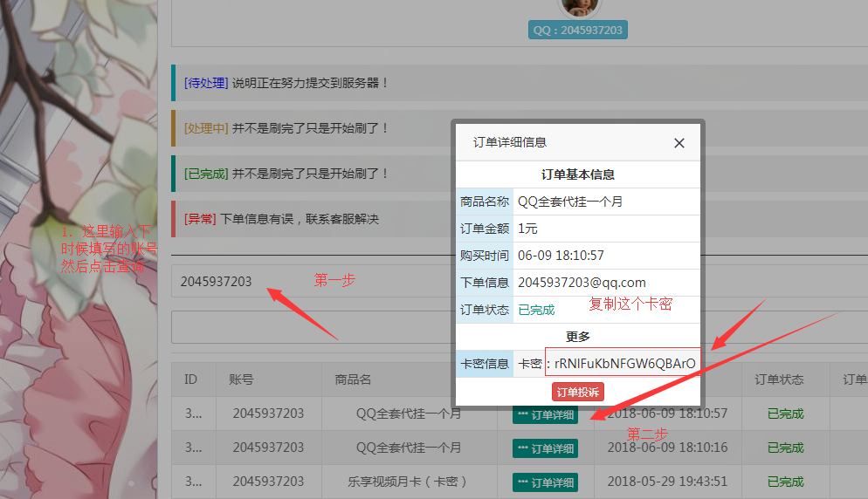The image size is (868, 499).
Task: Click the 已完成 status of the 2018-05-29 order
Action: pyautogui.click(x=786, y=482)
